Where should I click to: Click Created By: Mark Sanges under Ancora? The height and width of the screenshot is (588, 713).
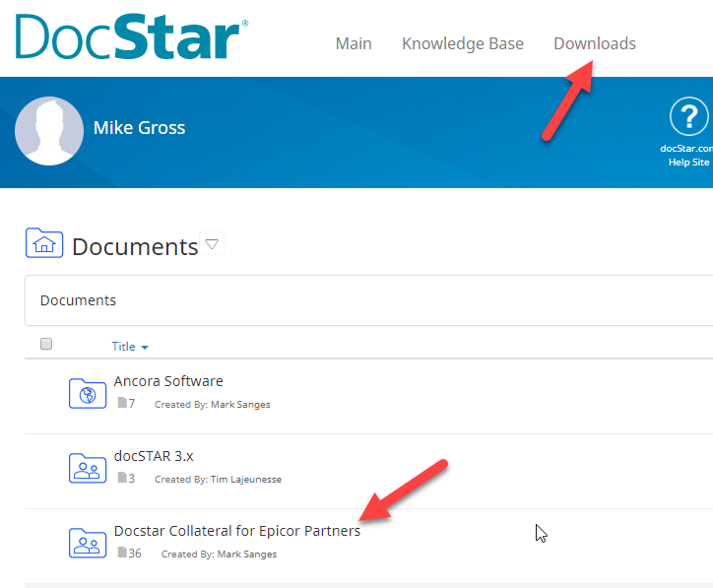point(213,404)
